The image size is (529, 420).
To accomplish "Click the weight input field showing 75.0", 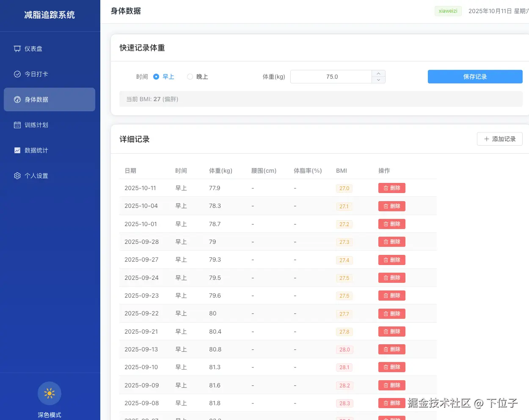I will [x=332, y=77].
